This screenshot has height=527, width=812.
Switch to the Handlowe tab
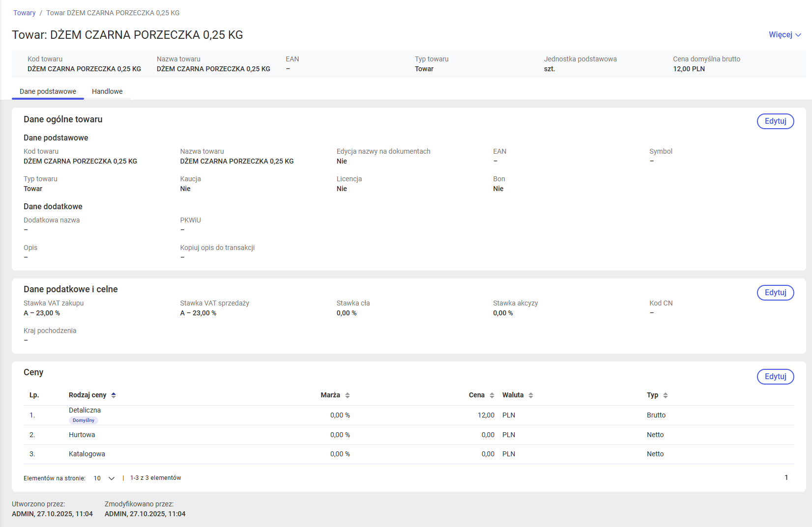tap(107, 91)
